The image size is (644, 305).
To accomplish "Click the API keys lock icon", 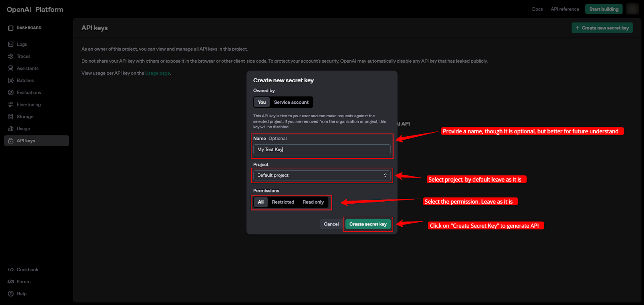I will click(x=11, y=141).
